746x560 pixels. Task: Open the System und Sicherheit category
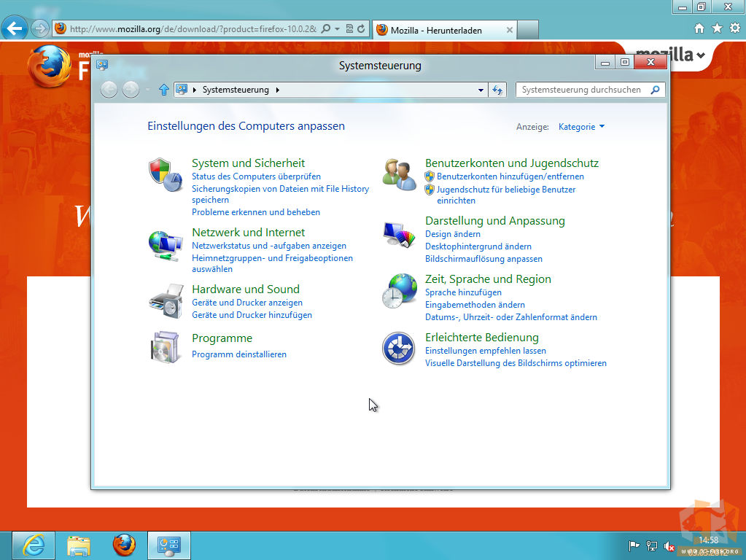pos(249,163)
